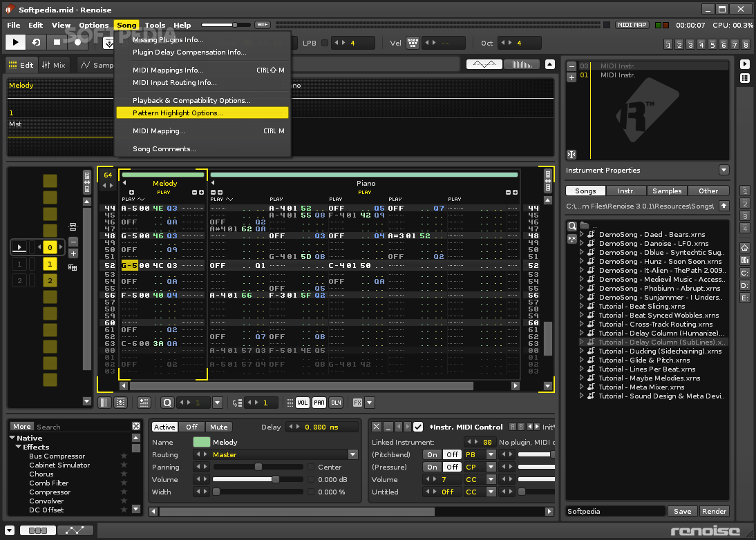The height and width of the screenshot is (540, 756).
Task: Click the MIDI MAP button
Action: [632, 25]
